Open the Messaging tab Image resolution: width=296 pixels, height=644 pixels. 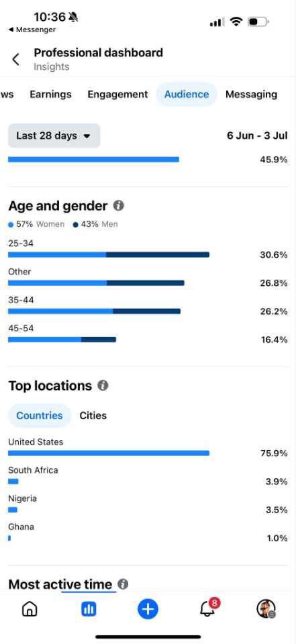click(x=251, y=94)
